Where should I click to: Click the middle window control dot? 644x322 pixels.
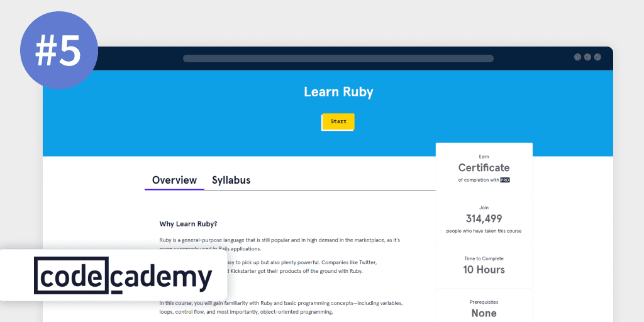(587, 57)
